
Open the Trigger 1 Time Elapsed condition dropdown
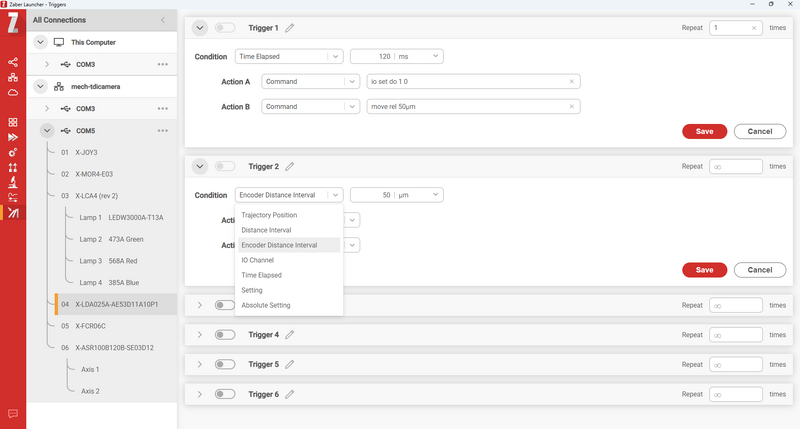(289, 57)
